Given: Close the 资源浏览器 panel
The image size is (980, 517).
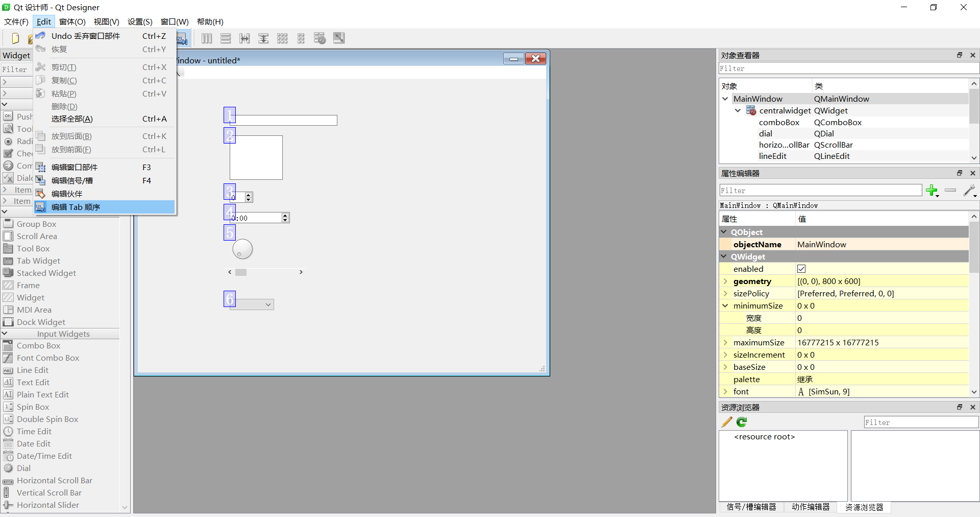Looking at the screenshot, I should [973, 407].
